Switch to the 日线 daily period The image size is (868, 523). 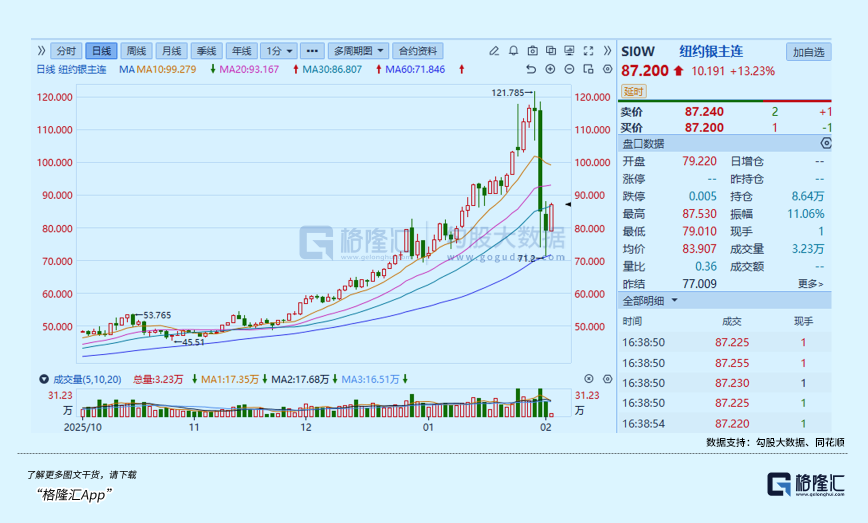pos(101,50)
